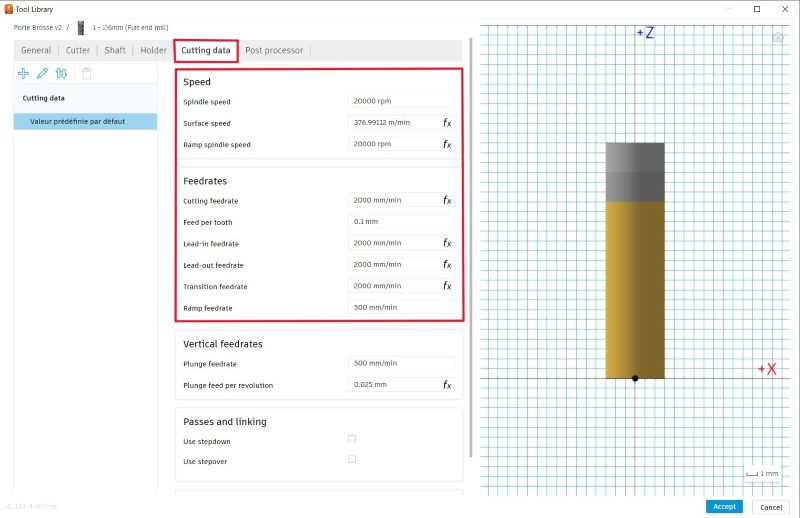Image resolution: width=800 pixels, height=518 pixels.
Task: Click the vertical scrollbar of settings panel
Action: point(470,248)
